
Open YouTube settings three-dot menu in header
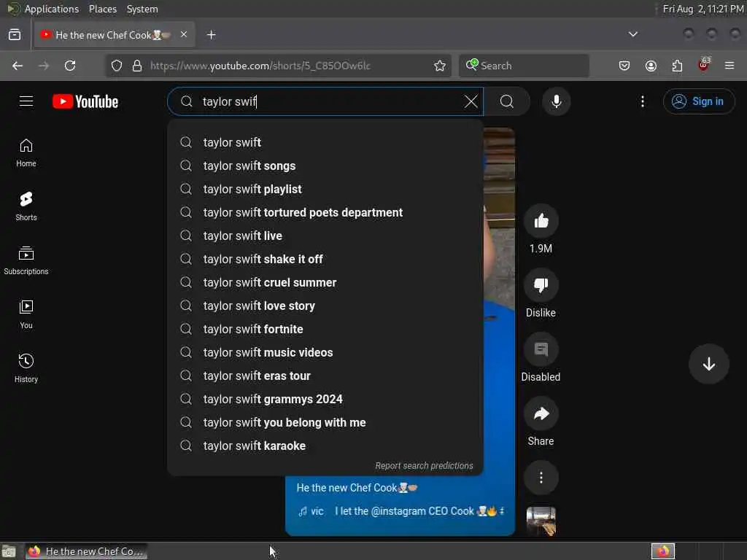[x=642, y=101]
